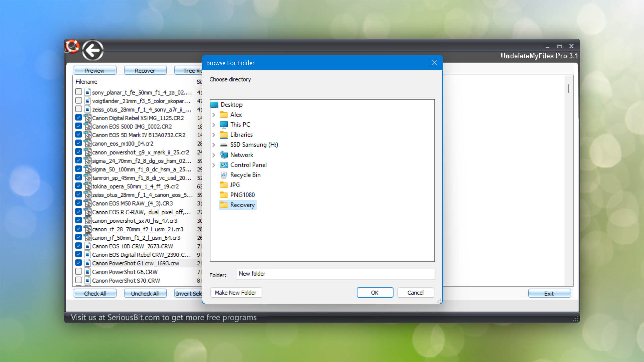Uncheck canon_powershot_g9_x_mark_ii_25.cr2 checkbox
Viewport: 644px width, 362px height.
coord(78,152)
